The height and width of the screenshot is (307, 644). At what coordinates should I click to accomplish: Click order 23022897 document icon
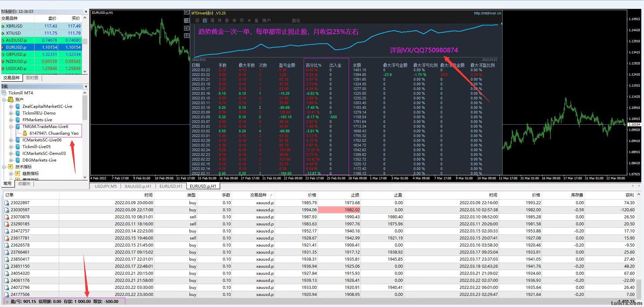(x=7, y=203)
